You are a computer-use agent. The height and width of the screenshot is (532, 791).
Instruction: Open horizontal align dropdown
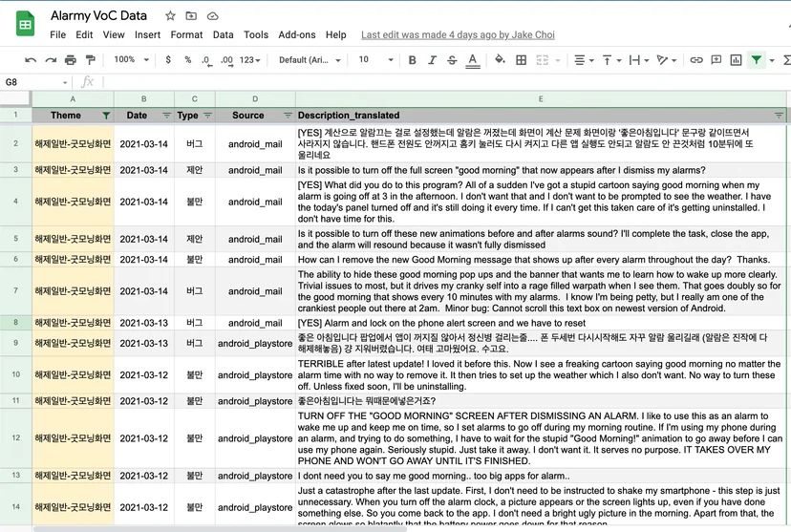point(584,60)
